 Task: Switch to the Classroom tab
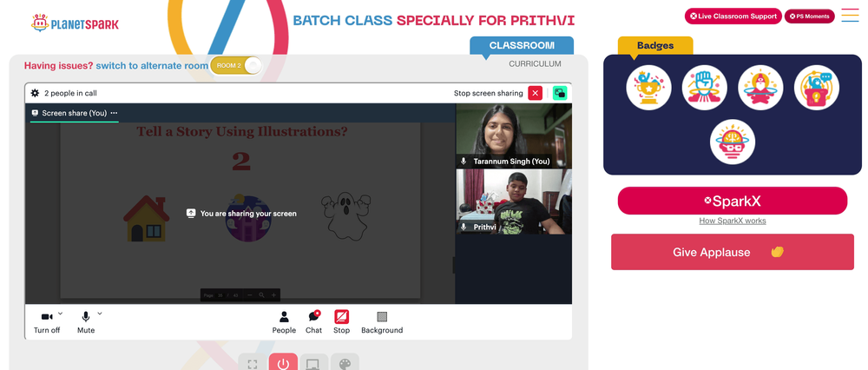click(522, 45)
